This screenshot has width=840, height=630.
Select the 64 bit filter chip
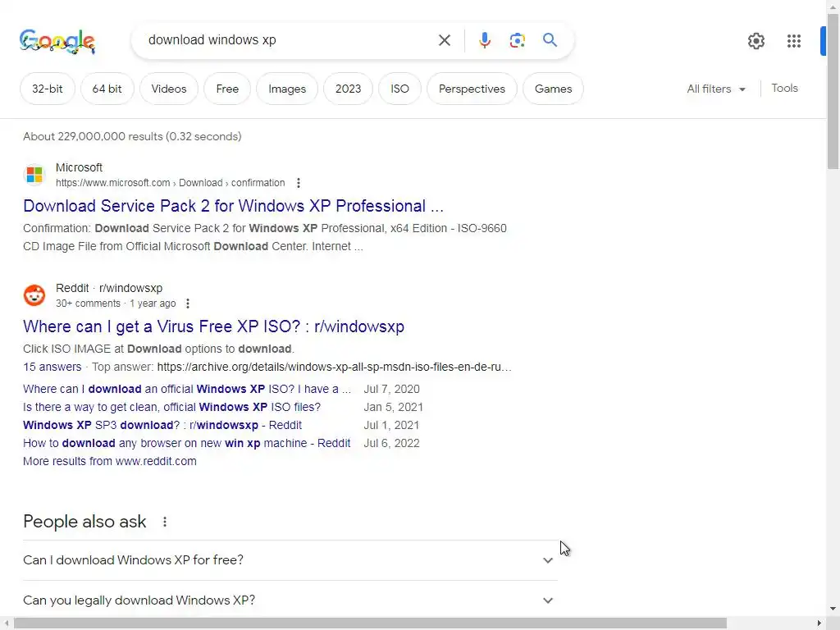click(x=107, y=89)
